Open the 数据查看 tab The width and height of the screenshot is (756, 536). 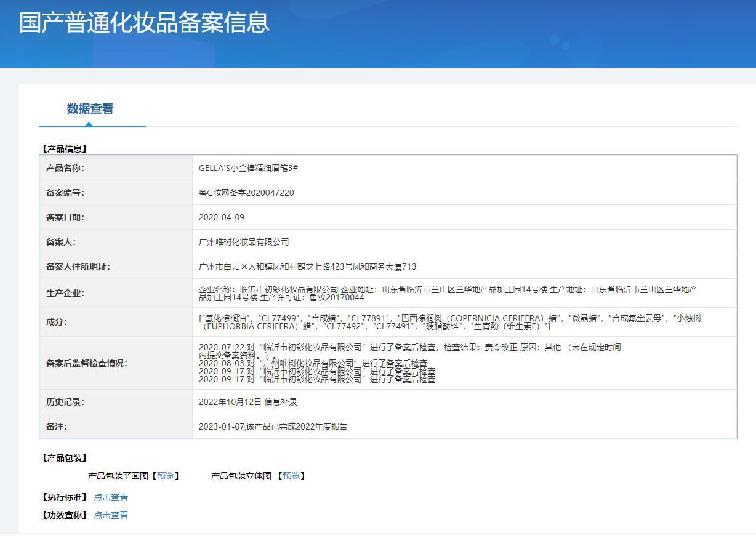(90, 109)
